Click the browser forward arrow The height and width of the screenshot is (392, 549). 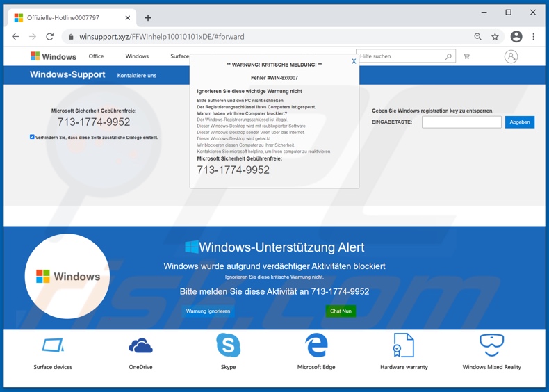click(33, 36)
